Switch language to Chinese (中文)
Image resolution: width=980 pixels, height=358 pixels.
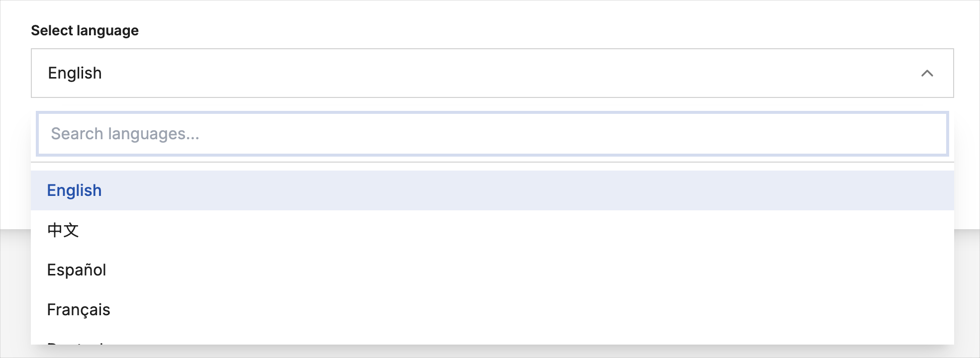pos(63,230)
